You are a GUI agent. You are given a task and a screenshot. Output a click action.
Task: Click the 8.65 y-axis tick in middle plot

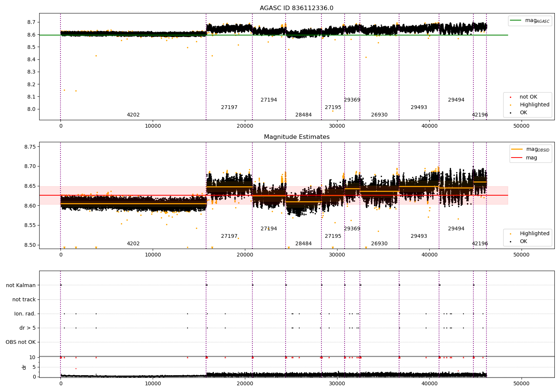[x=30, y=186]
